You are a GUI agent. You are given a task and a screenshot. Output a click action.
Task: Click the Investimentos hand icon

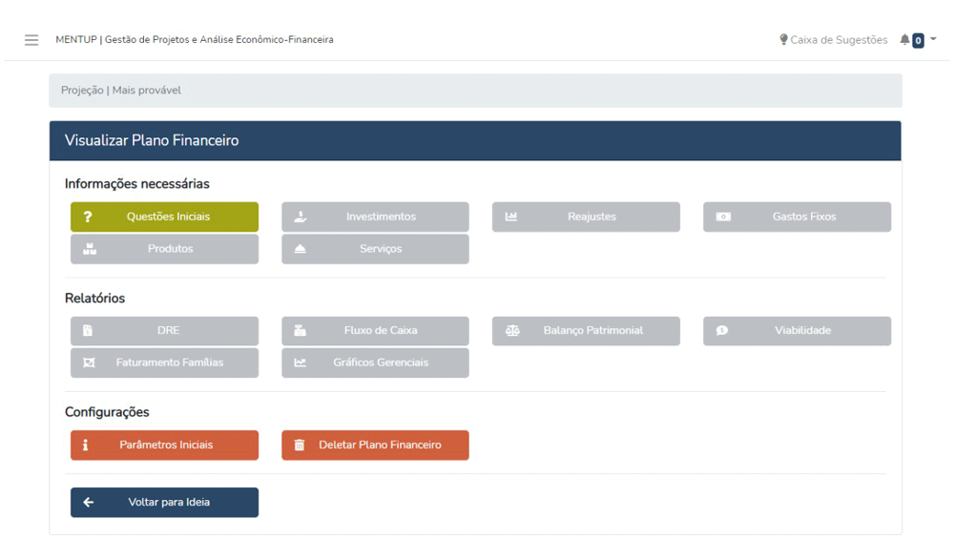301,217
